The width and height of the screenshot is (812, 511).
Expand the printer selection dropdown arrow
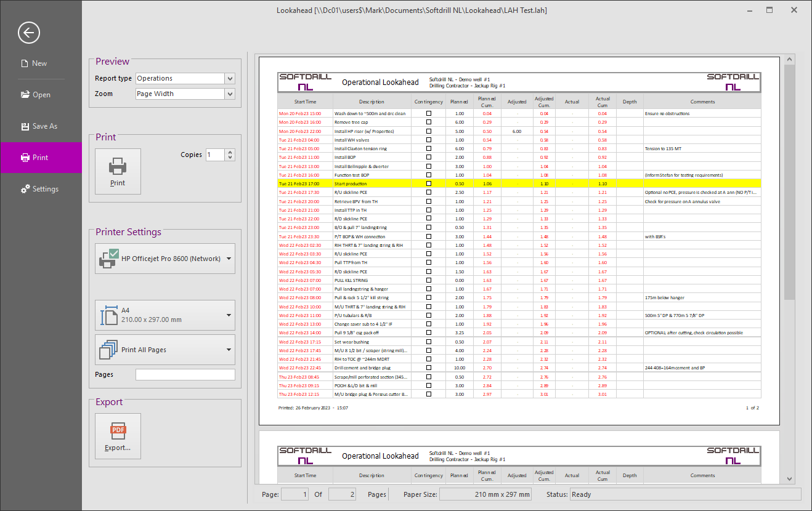pos(229,259)
